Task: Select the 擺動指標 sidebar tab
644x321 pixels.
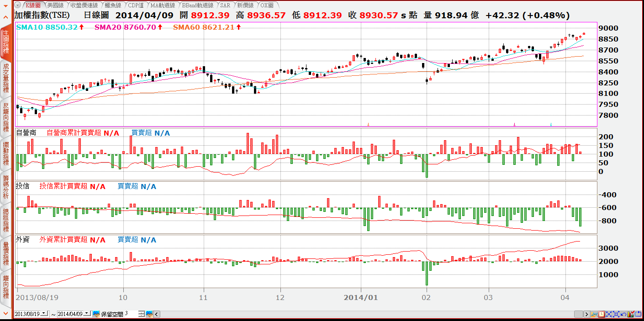Action: [x=6, y=153]
